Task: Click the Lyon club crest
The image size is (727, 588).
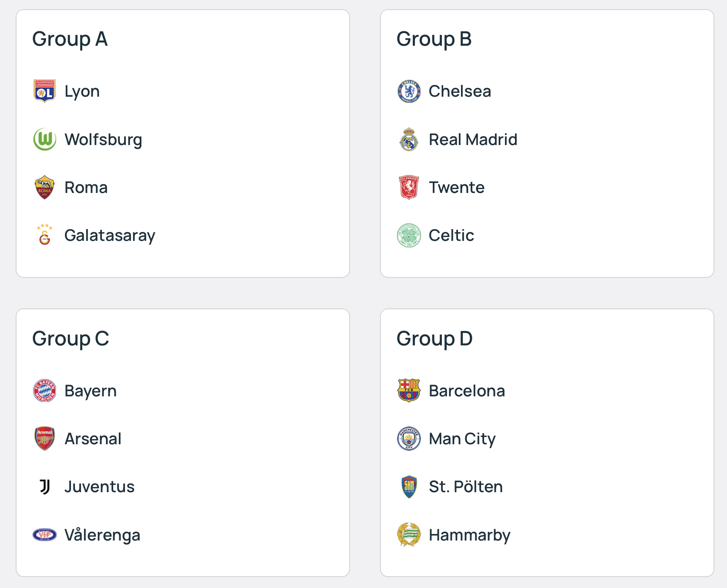Action: tap(44, 91)
